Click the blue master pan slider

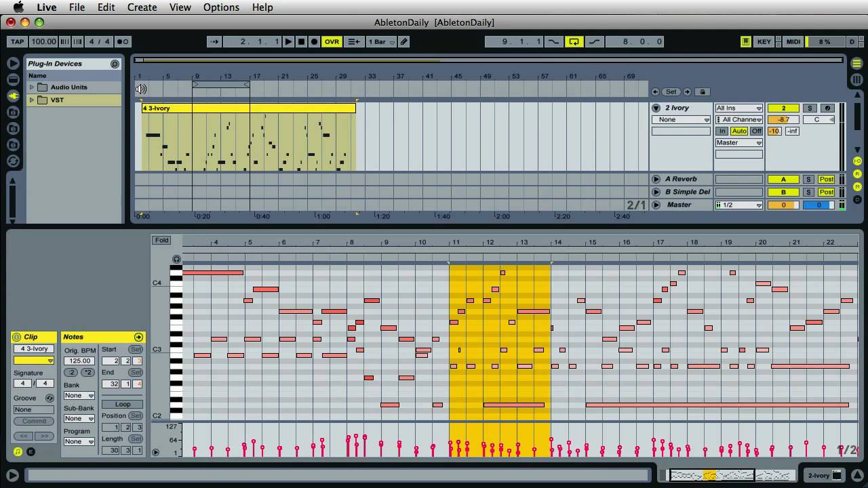coord(818,205)
